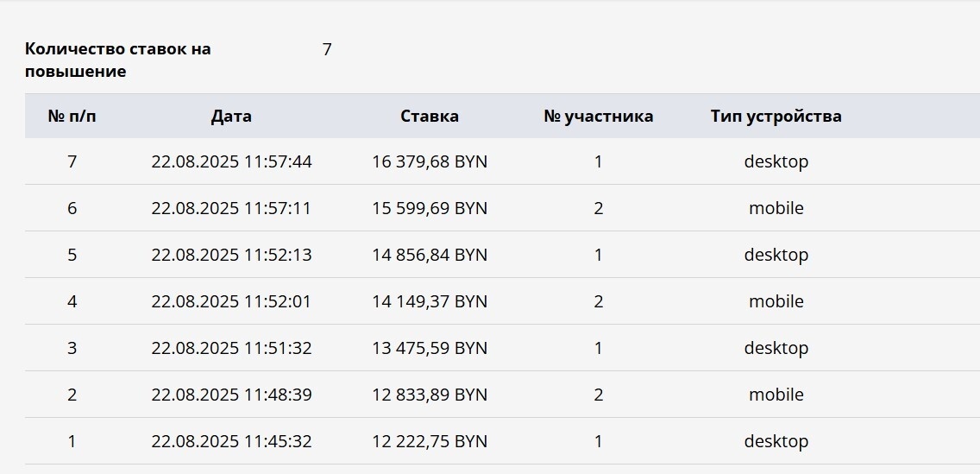This screenshot has height=474, width=980.
Task: Select the 13 475,59 BYN bid
Action: tap(430, 348)
